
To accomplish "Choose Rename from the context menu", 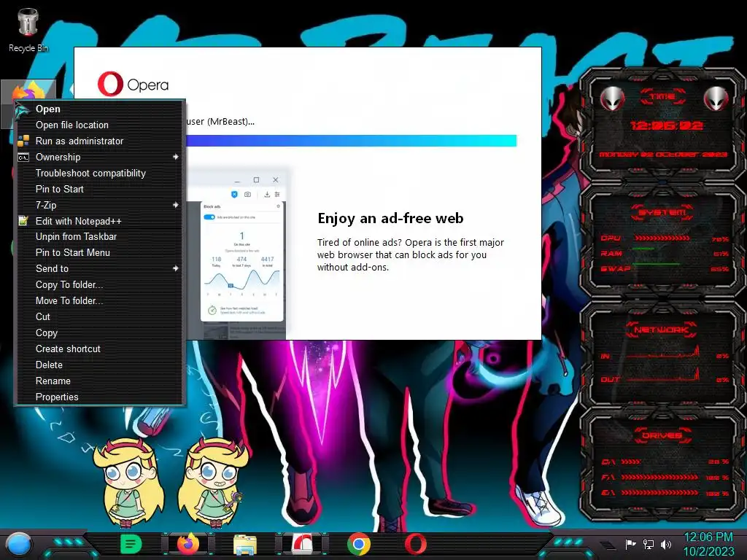I will click(99, 381).
